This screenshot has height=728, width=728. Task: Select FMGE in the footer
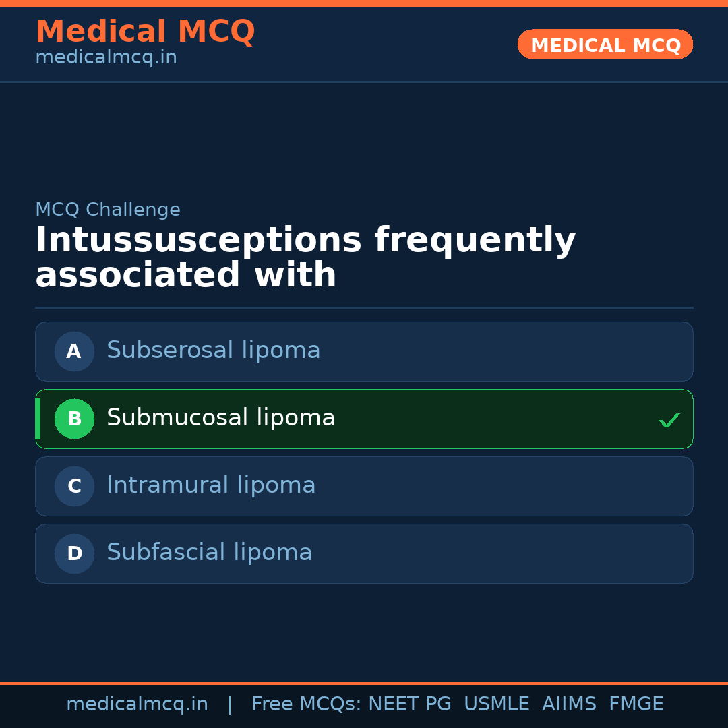pyautogui.click(x=636, y=704)
